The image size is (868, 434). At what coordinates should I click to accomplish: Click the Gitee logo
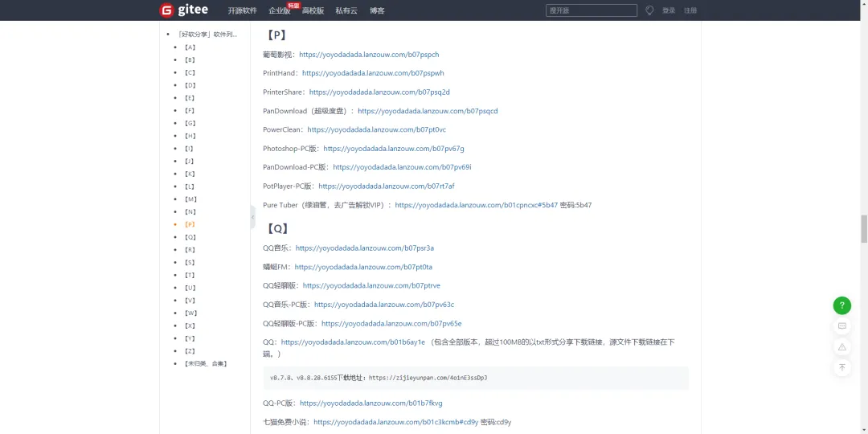pyautogui.click(x=184, y=10)
